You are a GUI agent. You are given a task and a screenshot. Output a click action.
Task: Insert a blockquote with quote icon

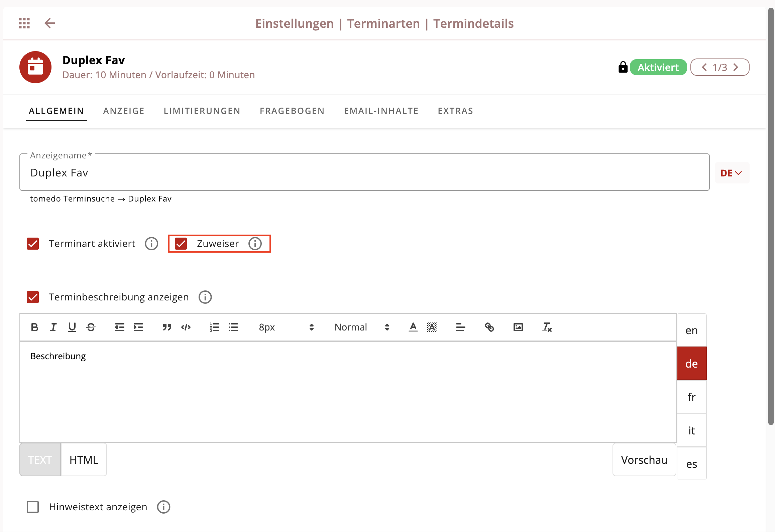tap(167, 327)
